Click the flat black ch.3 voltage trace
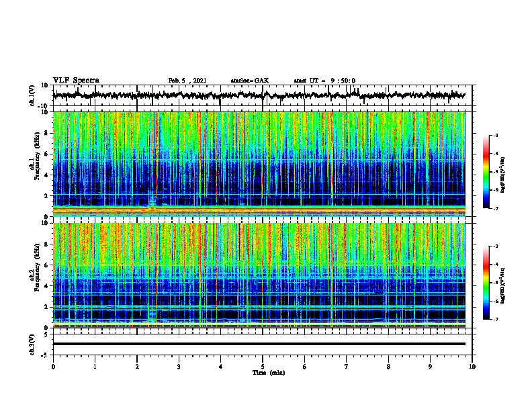 (259, 344)
